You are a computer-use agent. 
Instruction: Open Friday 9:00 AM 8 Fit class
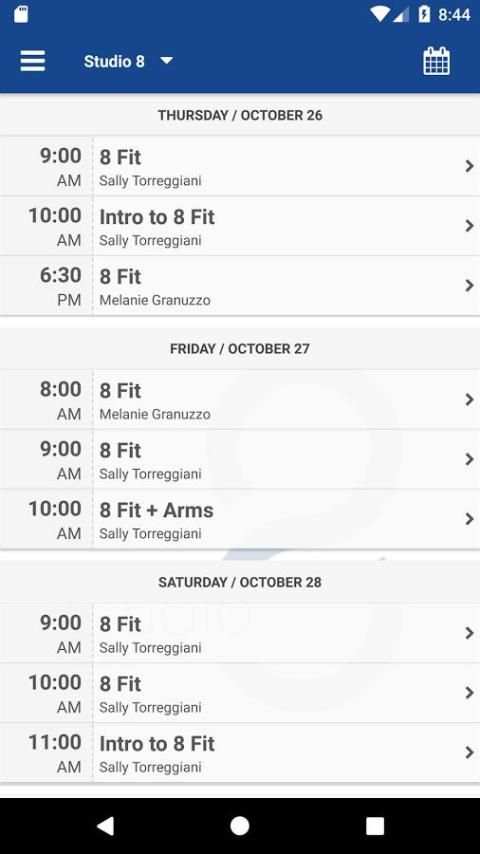[x=240, y=459]
